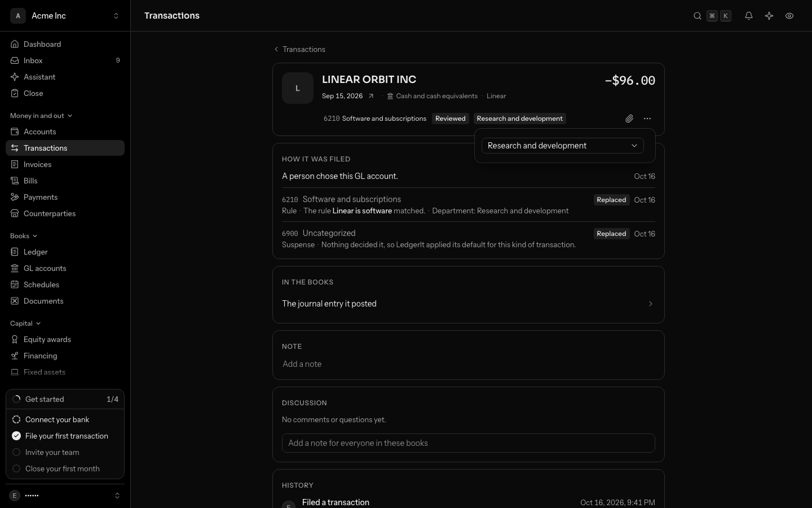This screenshot has width=812, height=508.
Task: Open the Research and development department dropdown
Action: [x=563, y=146]
